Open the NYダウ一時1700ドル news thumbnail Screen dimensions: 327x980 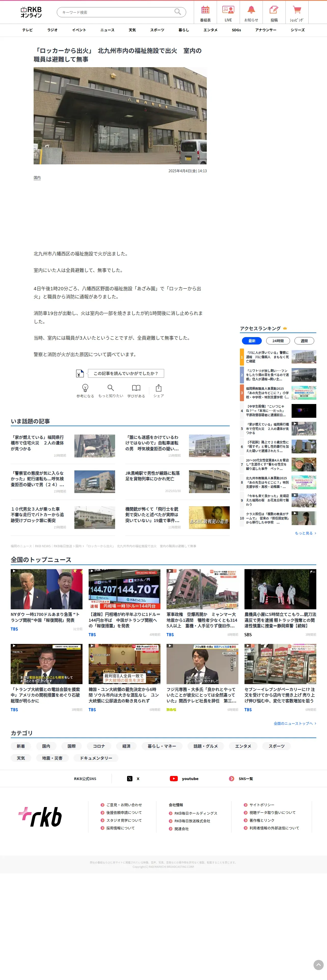pos(46,589)
